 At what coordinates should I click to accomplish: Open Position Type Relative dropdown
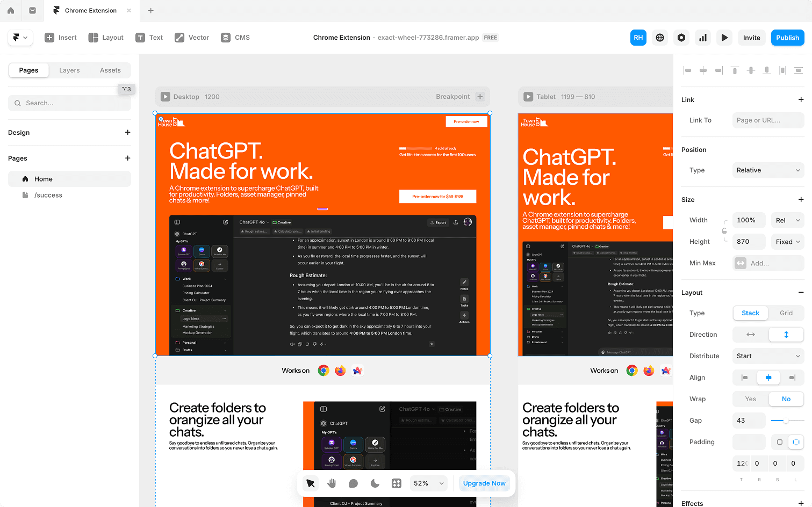click(768, 170)
